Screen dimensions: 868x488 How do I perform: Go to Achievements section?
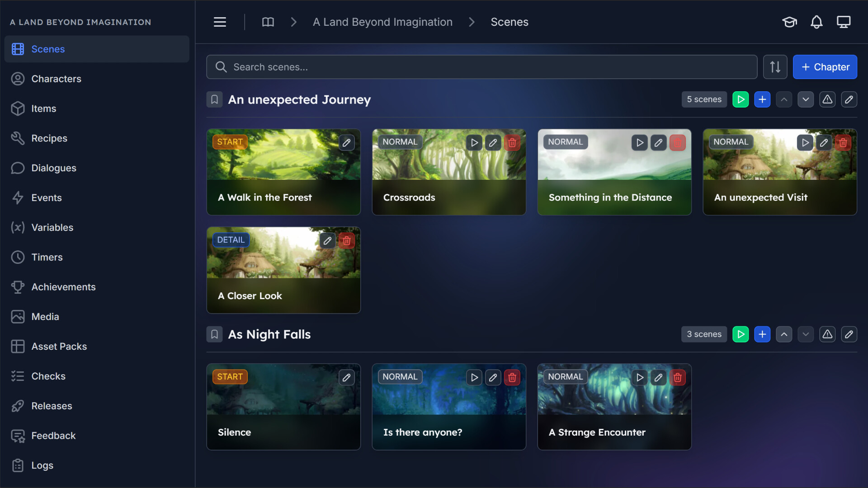(x=63, y=287)
